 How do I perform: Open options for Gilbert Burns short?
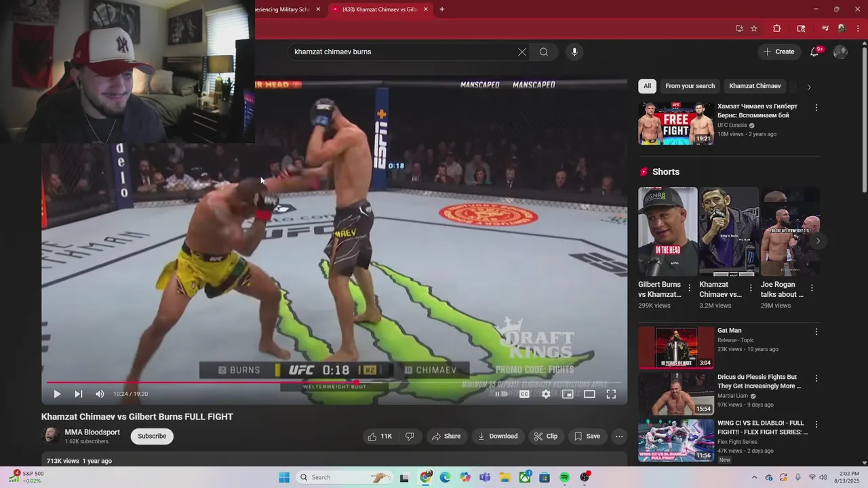(690, 288)
